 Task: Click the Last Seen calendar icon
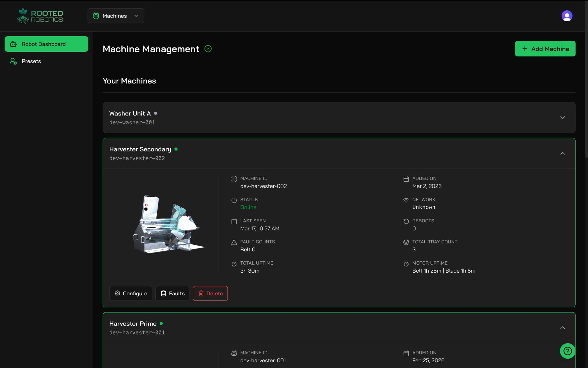[x=234, y=221]
